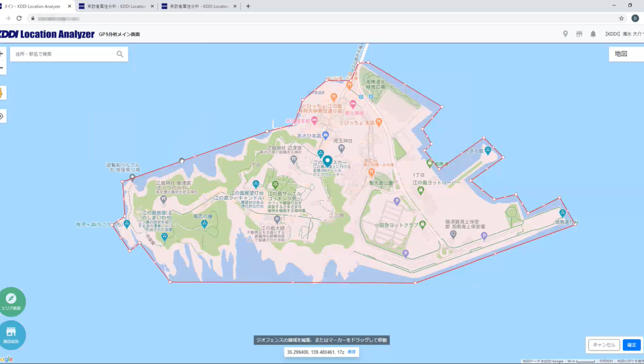Image resolution: width=644 pixels, height=364 pixels.
Task: Click the エリア追加 round button
Action: (12, 301)
